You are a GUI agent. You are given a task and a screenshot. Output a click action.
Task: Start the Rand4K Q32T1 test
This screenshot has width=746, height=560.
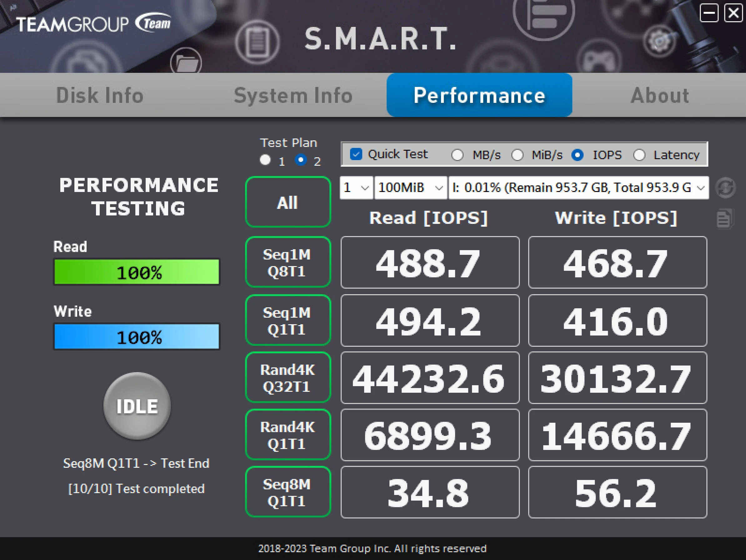(288, 377)
